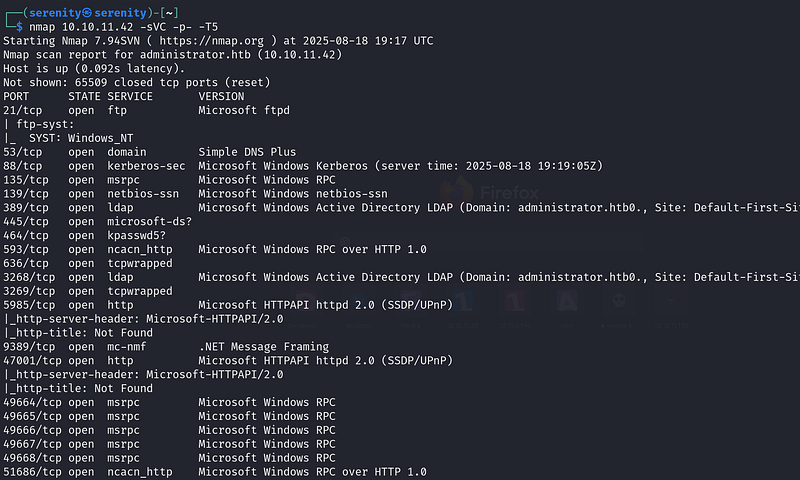
Task: Click the tilde directory in the prompt brackets
Action: [x=169, y=13]
